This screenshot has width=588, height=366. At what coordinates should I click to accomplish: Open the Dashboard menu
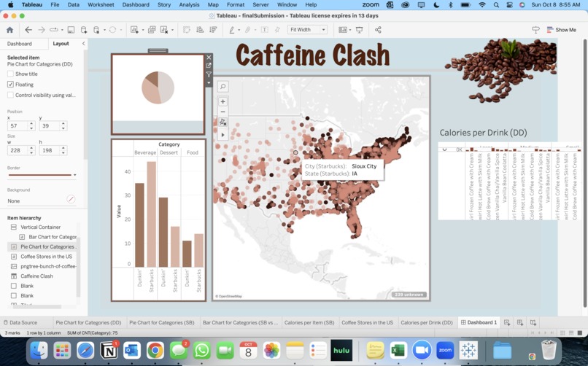[x=136, y=4]
